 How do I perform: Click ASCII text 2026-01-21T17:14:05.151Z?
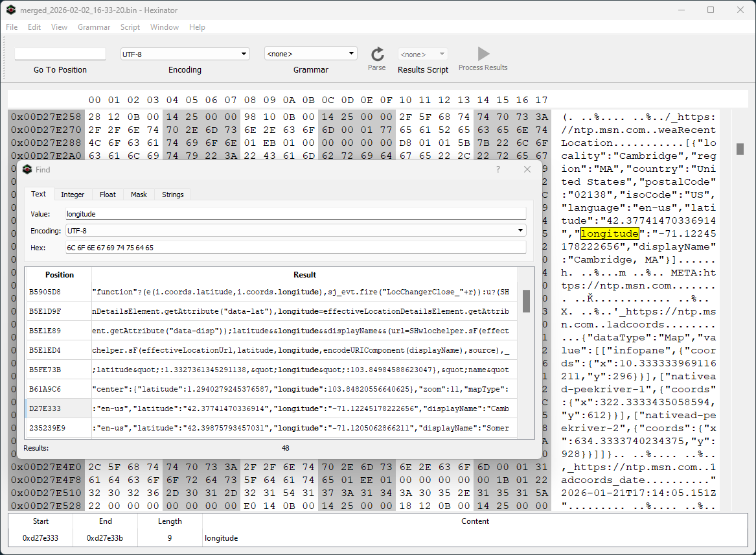[638, 493]
